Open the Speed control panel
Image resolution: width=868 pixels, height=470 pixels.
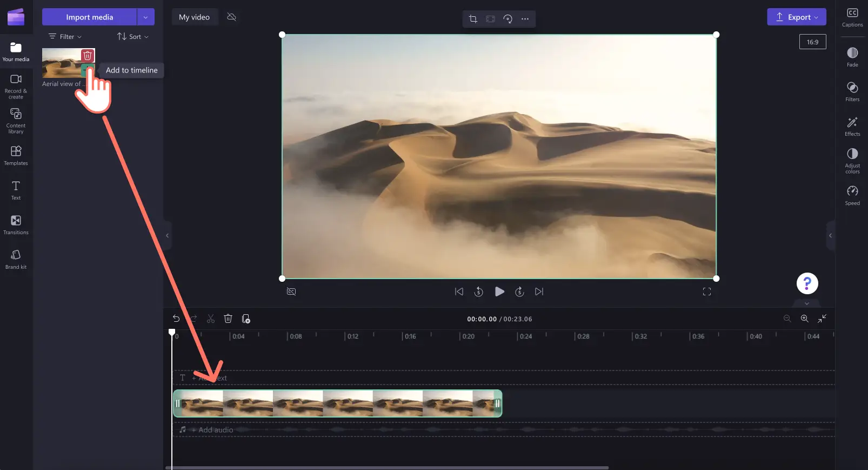[x=852, y=195]
